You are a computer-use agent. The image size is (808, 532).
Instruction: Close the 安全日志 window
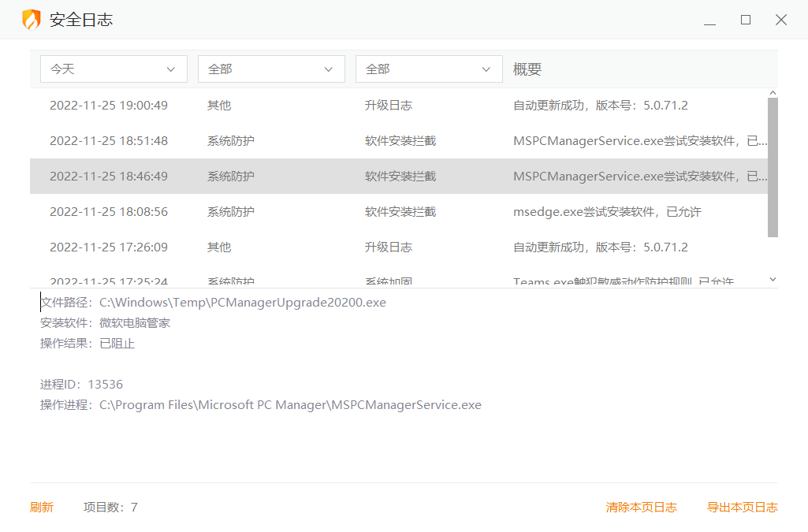(x=781, y=20)
